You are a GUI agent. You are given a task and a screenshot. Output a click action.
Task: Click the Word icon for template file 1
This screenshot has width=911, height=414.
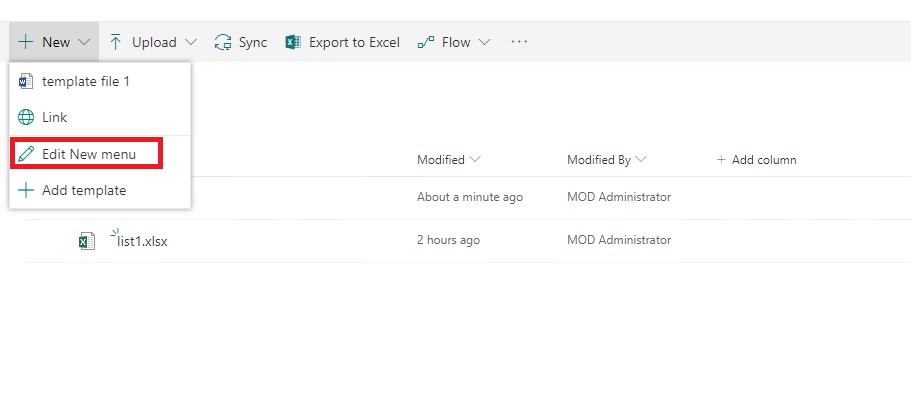point(26,81)
